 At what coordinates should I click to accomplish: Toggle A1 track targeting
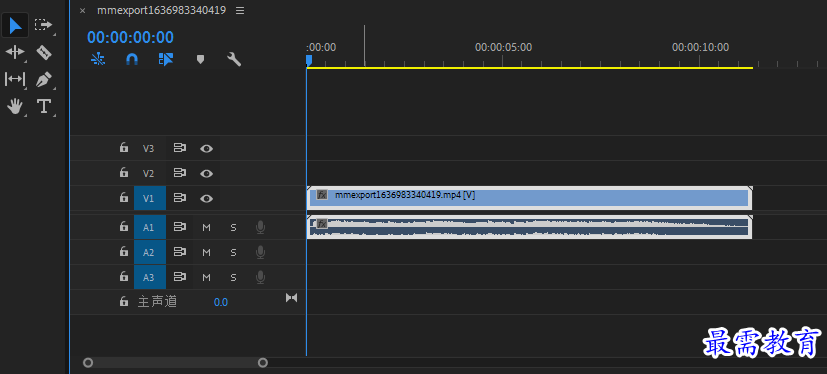(150, 227)
